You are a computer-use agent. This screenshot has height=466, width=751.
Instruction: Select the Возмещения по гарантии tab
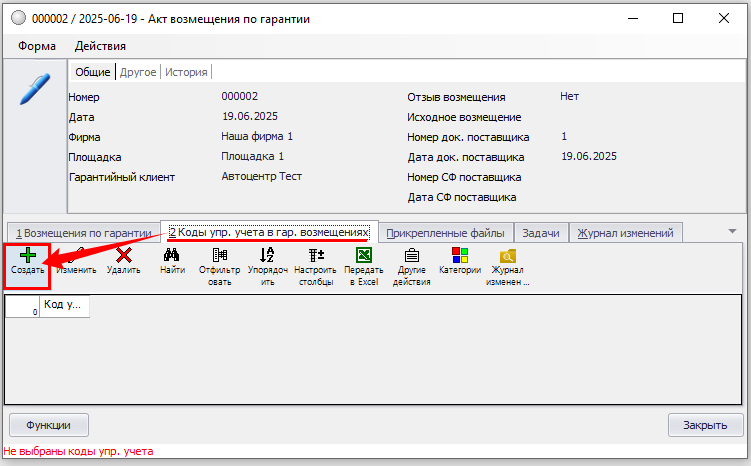pos(84,232)
